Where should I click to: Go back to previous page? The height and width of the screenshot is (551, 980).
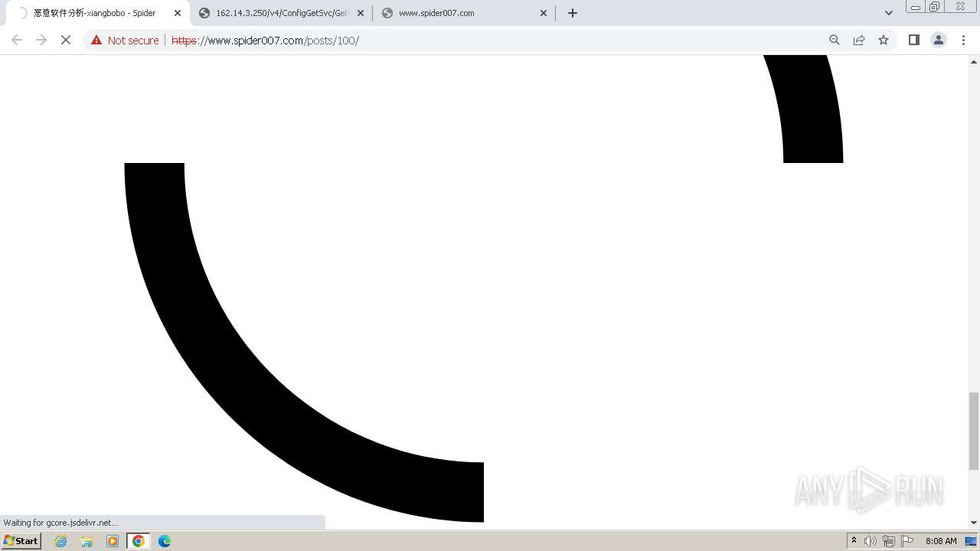pos(17,40)
